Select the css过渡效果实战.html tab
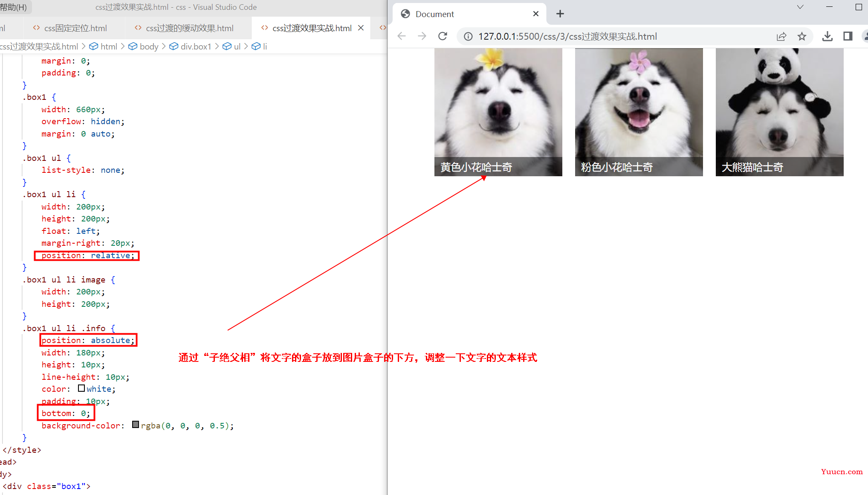This screenshot has width=868, height=495. pos(311,27)
